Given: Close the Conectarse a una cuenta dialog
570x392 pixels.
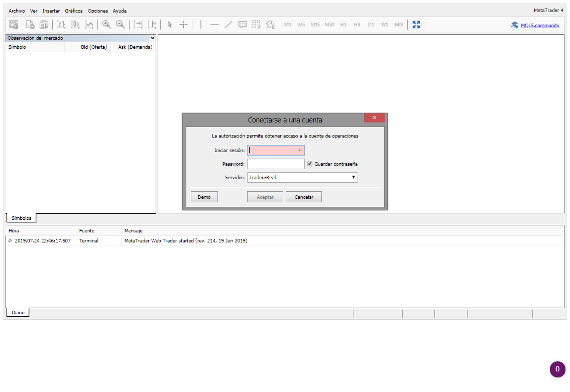Looking at the screenshot, I should tap(374, 118).
